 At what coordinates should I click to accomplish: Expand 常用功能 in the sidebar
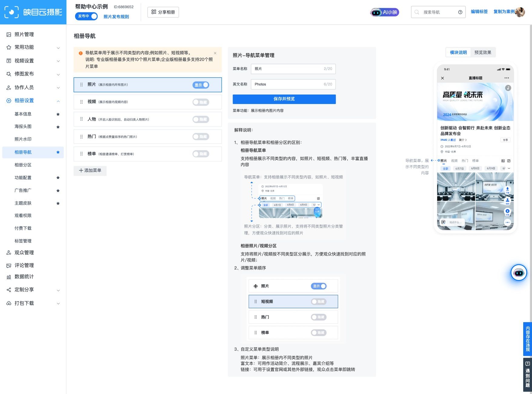tap(58, 48)
